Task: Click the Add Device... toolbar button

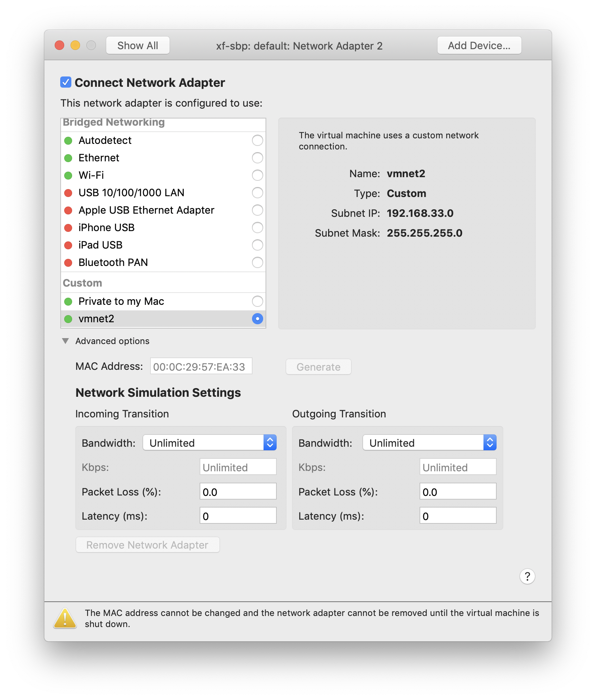Action: [479, 46]
